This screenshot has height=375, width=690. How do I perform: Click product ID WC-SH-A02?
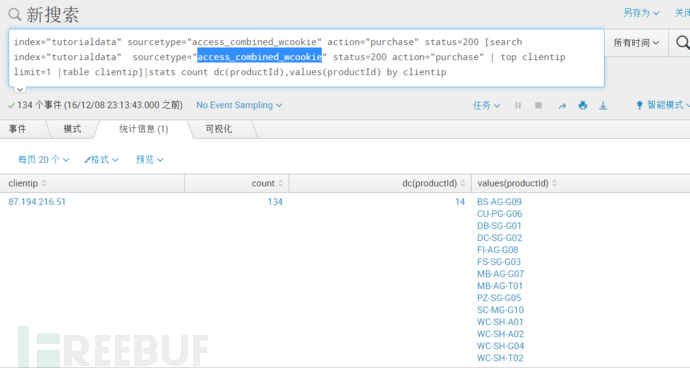500,334
